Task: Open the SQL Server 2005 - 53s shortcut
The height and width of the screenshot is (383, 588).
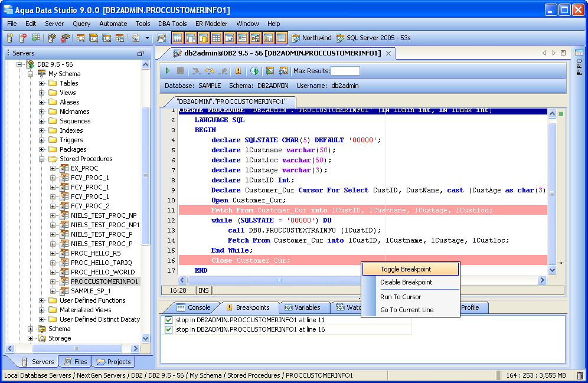Action: [x=373, y=38]
